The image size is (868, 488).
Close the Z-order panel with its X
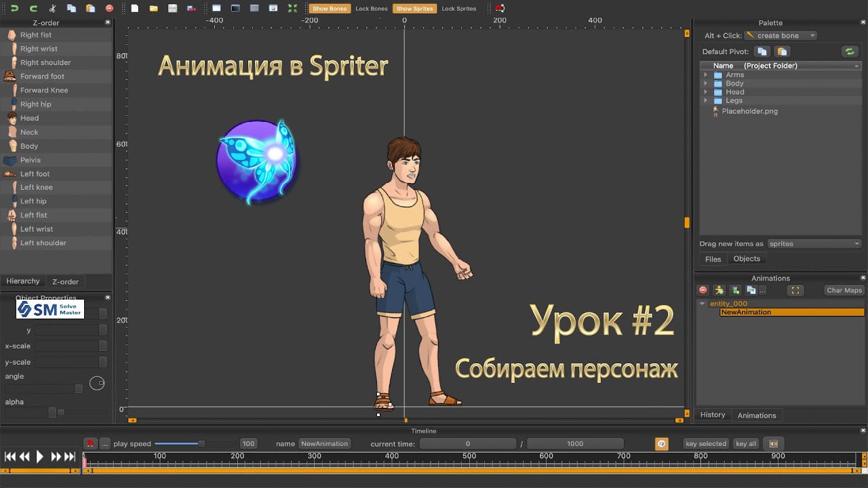[x=107, y=22]
